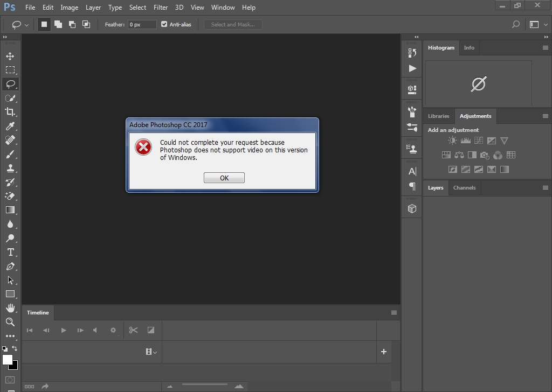This screenshot has width=552, height=392.
Task: Open the Timeline panel menu
Action: (394, 312)
